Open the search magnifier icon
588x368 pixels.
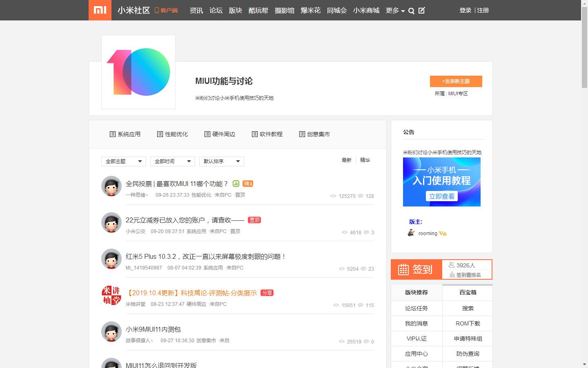click(412, 11)
